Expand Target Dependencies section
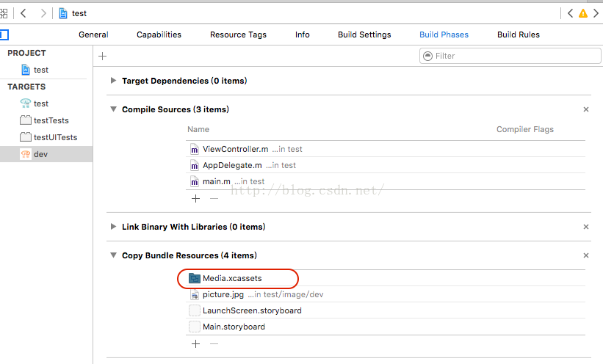 pos(113,81)
